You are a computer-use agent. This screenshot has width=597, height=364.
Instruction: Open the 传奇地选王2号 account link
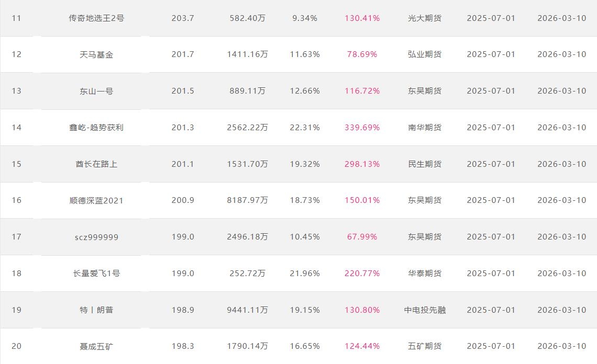point(96,18)
